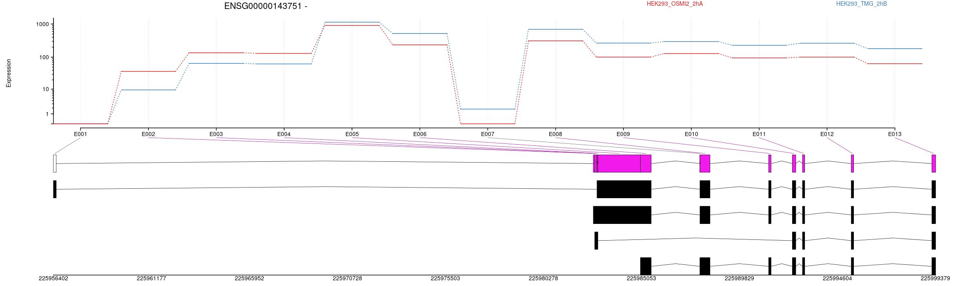Click the white E001 exon box in gene model
Screen dimensions: 980x286
pos(55,163)
